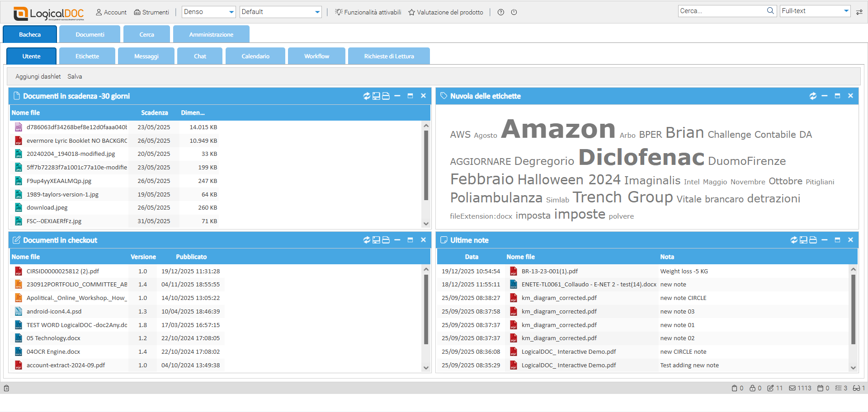Viewport: 868px width, 412px height.
Task: Select the Etichette sub-tab
Action: pos(87,56)
